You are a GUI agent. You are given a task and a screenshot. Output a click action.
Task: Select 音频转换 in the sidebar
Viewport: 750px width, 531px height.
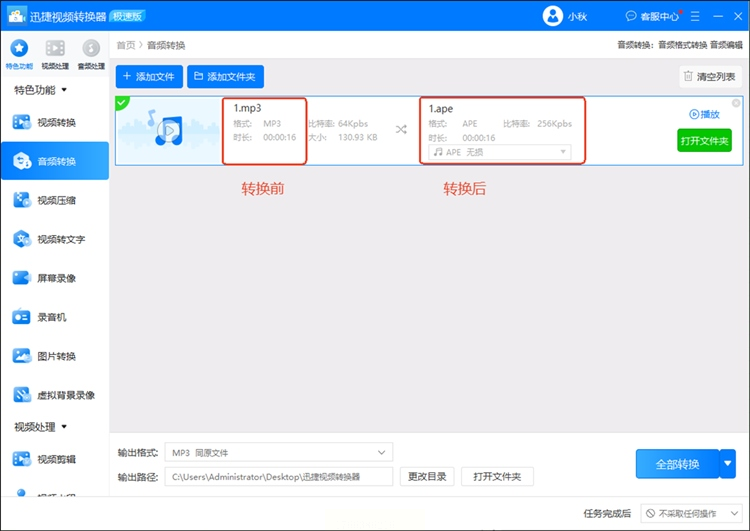click(55, 161)
